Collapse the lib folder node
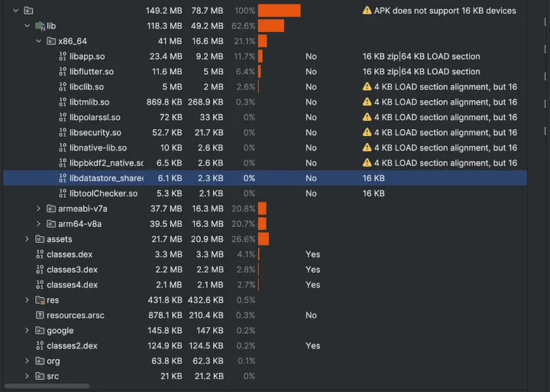This screenshot has width=550, height=392. pos(27,26)
